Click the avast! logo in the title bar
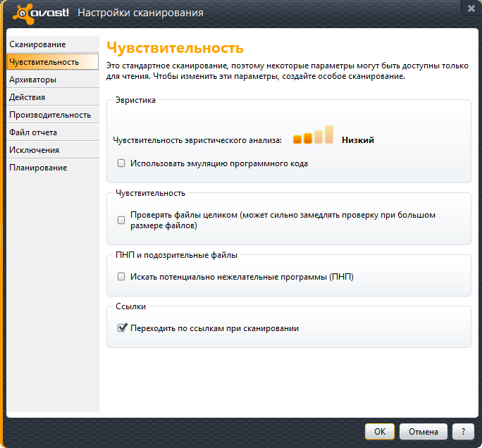 point(40,12)
